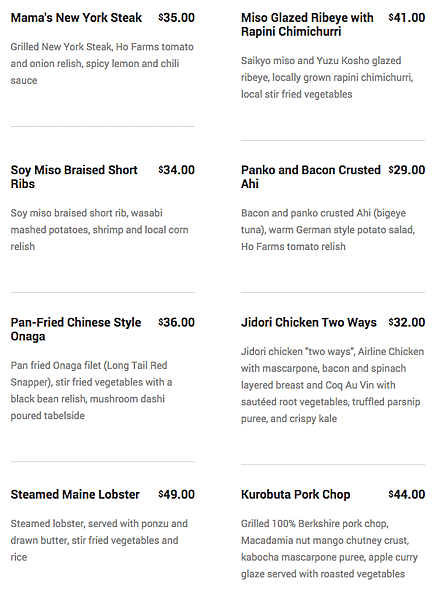444x600 pixels.
Task: Open Panko and Bacon Crusted Ahi item
Action: coord(311,177)
